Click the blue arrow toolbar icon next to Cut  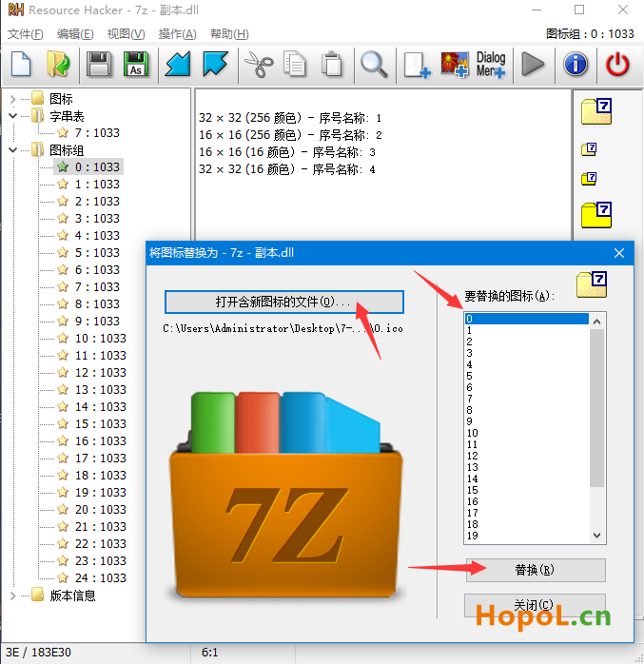(x=216, y=65)
